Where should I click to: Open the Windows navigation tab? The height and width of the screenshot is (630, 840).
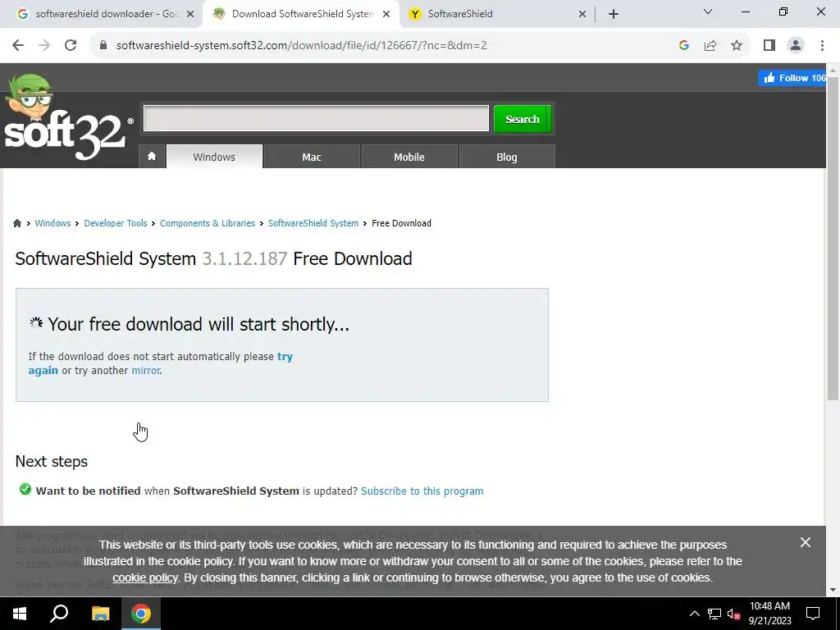214,157
